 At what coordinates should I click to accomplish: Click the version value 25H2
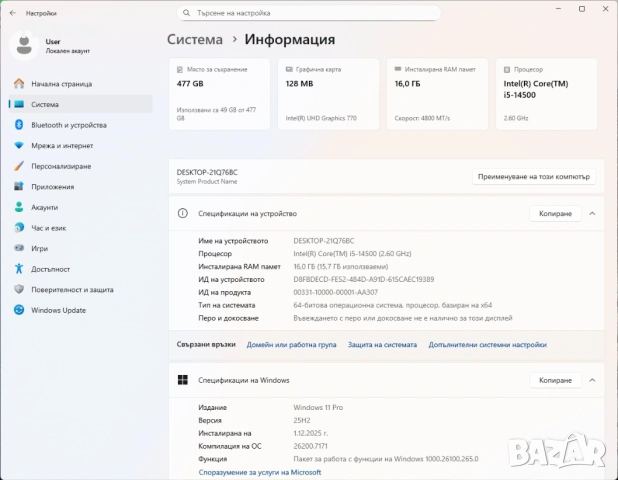click(x=302, y=420)
